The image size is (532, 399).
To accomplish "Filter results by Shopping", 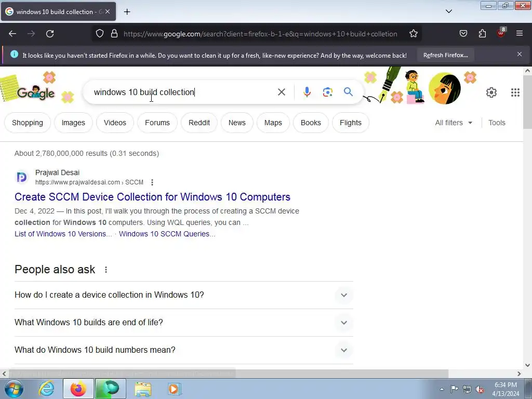I will [28, 123].
